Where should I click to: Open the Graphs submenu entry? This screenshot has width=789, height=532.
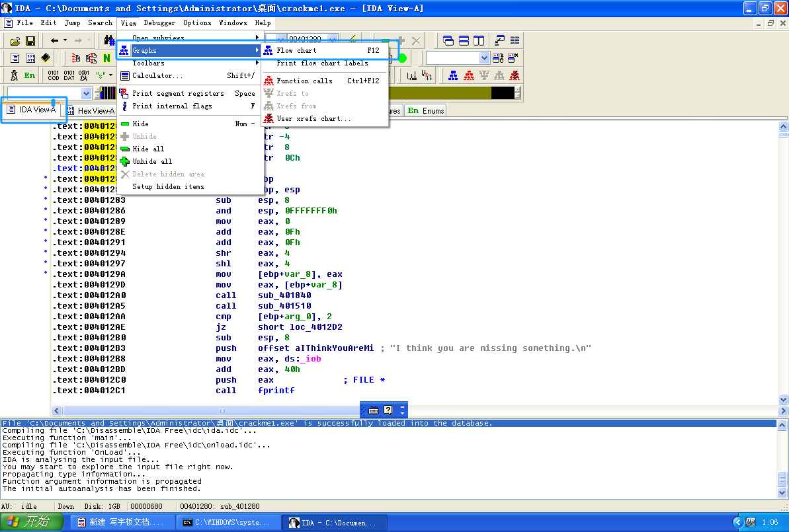(x=190, y=50)
